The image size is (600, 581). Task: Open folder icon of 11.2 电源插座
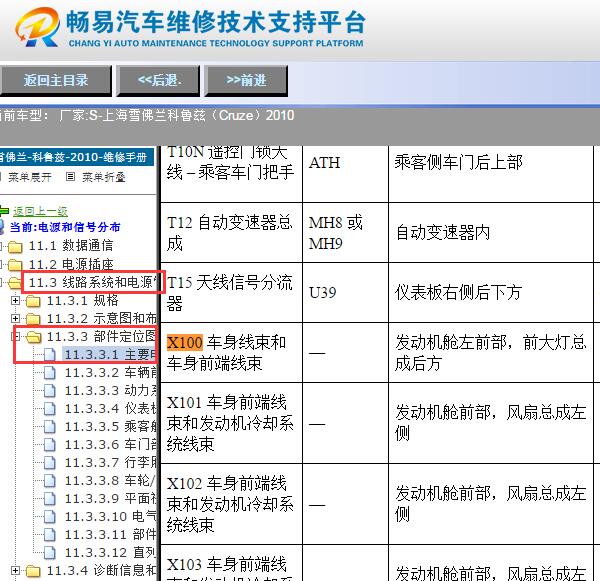(x=15, y=264)
